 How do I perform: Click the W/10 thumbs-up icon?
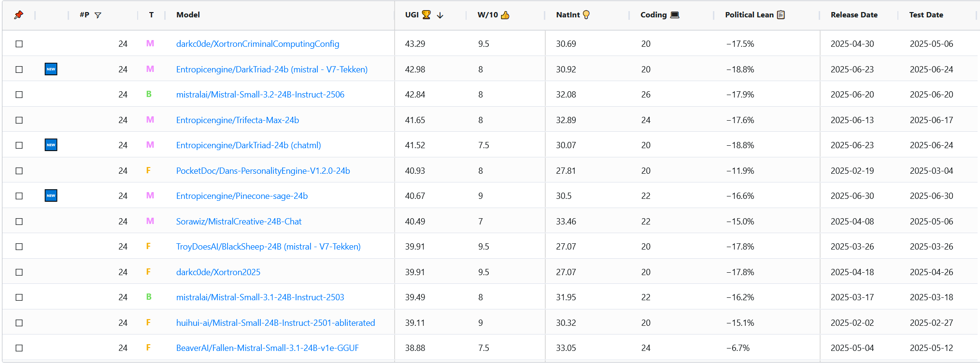click(x=505, y=15)
